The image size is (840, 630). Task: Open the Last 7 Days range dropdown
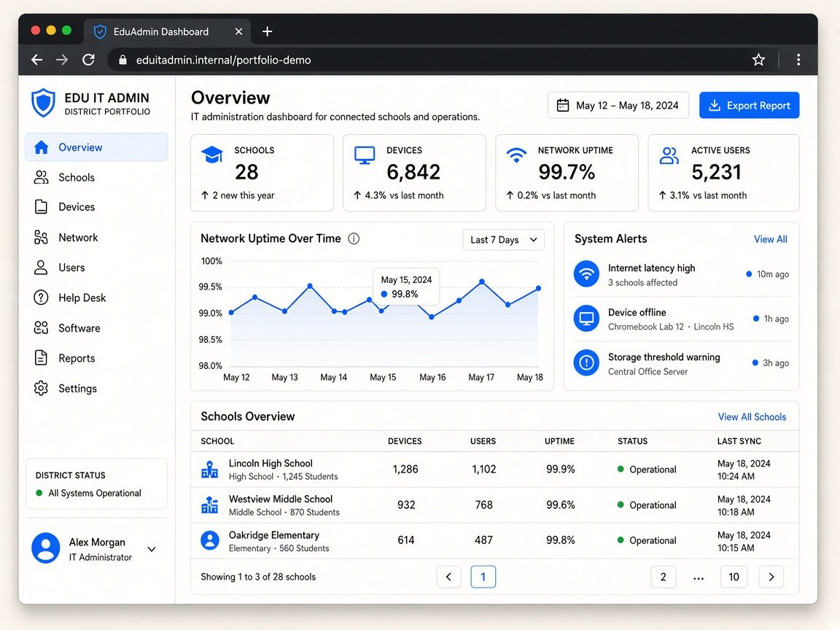click(x=504, y=240)
